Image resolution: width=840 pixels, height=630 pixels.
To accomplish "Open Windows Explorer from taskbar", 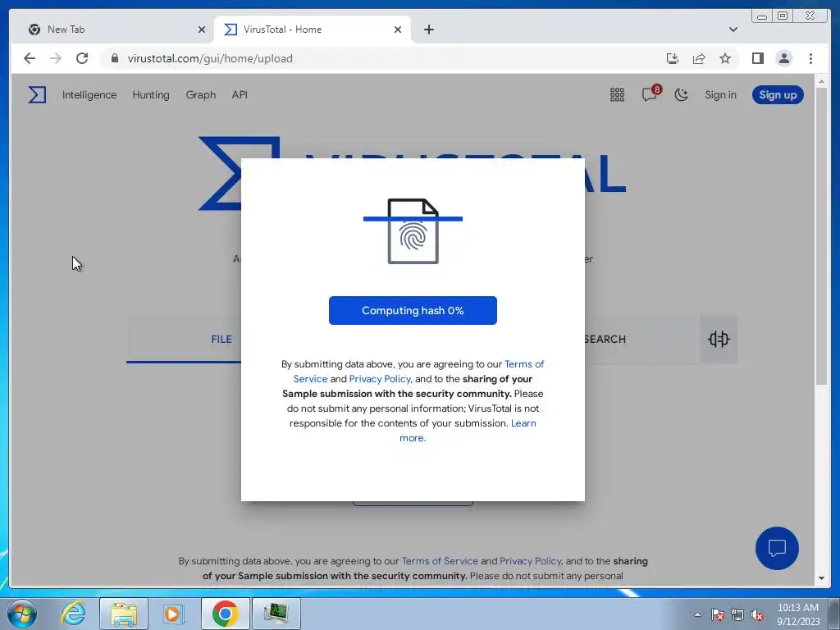I will 124,614.
